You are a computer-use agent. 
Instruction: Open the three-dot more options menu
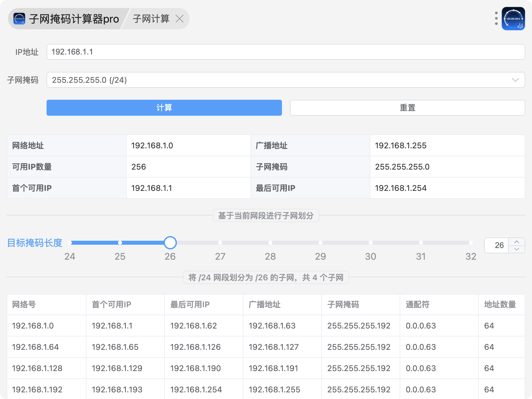(496, 19)
